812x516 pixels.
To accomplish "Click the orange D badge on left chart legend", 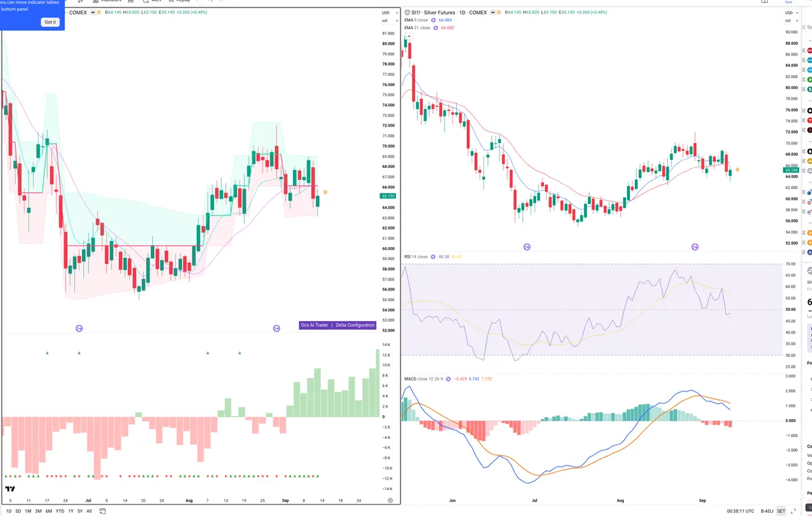I will (99, 12).
